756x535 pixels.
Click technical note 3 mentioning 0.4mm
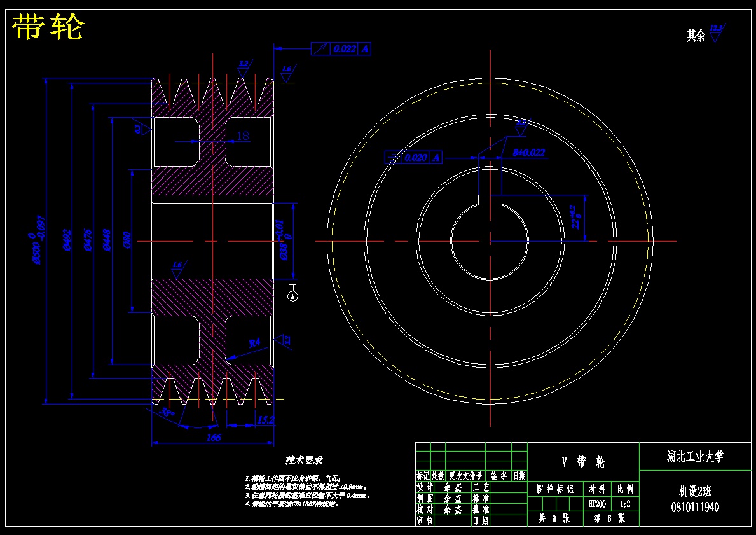point(308,496)
